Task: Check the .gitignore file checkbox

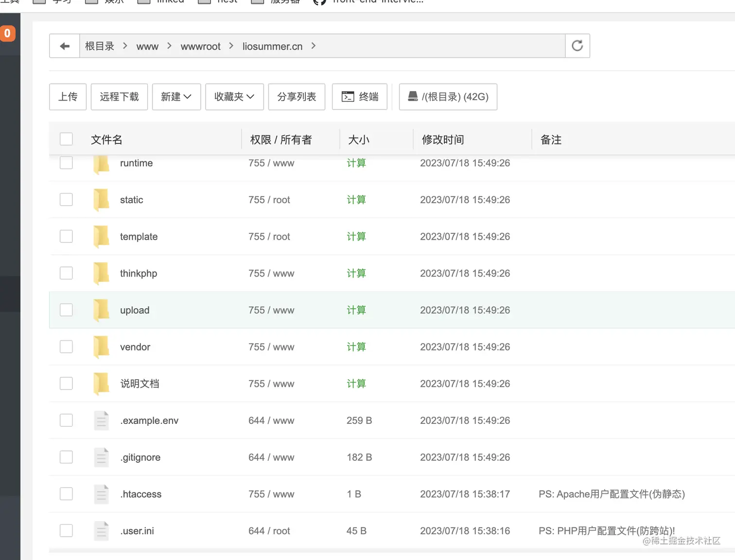Action: point(66,457)
